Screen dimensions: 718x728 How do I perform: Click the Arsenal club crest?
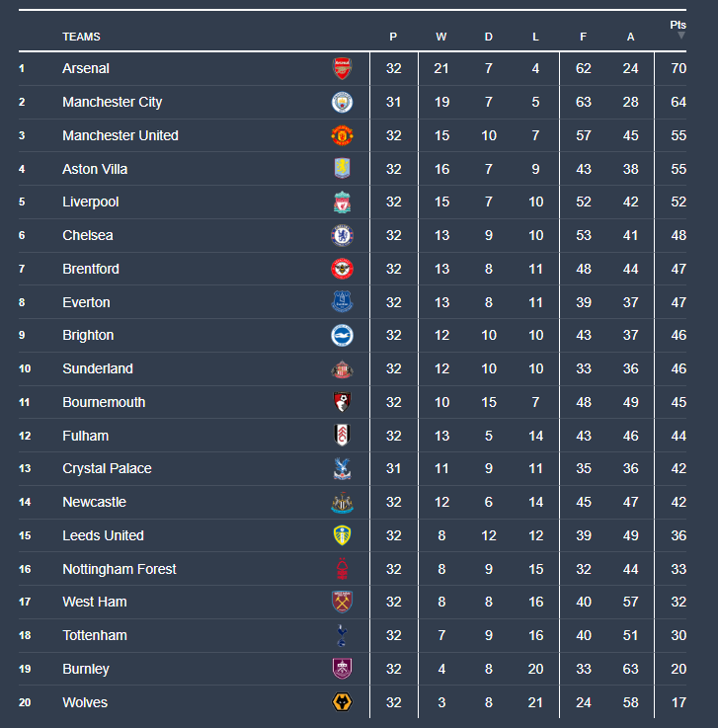click(x=342, y=68)
